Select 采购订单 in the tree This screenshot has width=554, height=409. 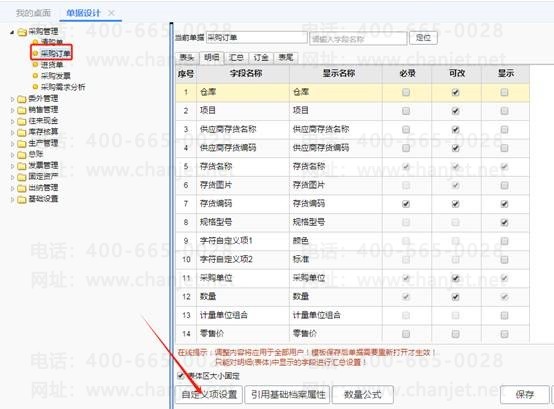56,54
